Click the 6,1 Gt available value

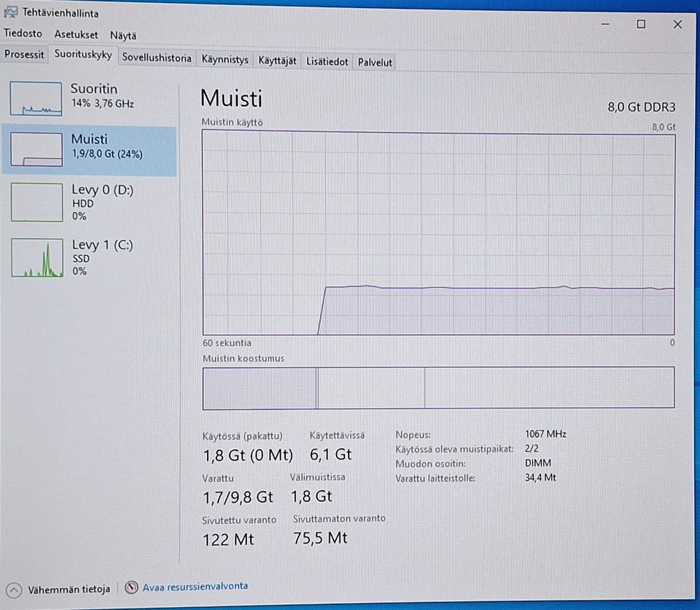click(x=331, y=455)
